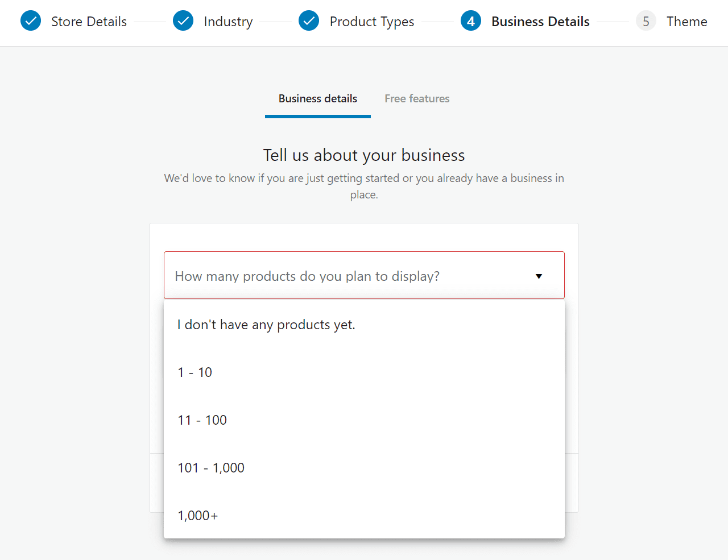Select the Business details tab

pyautogui.click(x=317, y=98)
